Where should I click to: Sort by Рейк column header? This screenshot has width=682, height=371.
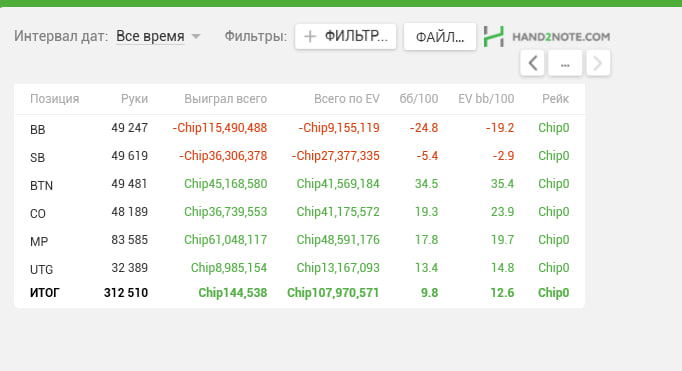coord(555,99)
